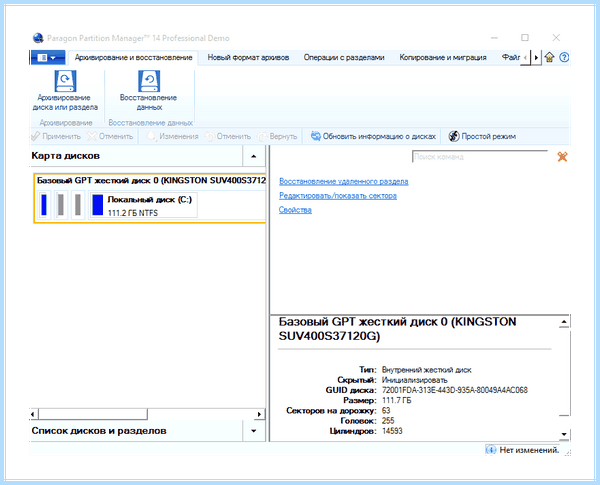600x485 pixels.
Task: Maximize the Paragon Partition Manager window
Action: pyautogui.click(x=525, y=38)
